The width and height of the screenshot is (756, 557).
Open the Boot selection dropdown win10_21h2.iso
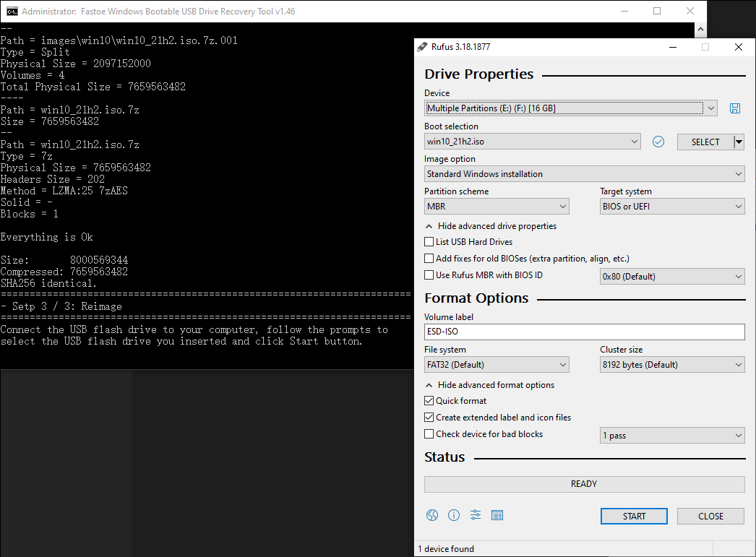tap(532, 142)
